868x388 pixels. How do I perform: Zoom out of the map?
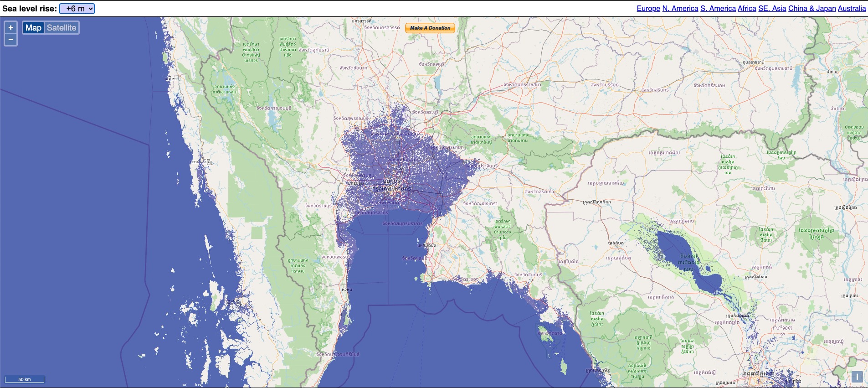[x=11, y=40]
